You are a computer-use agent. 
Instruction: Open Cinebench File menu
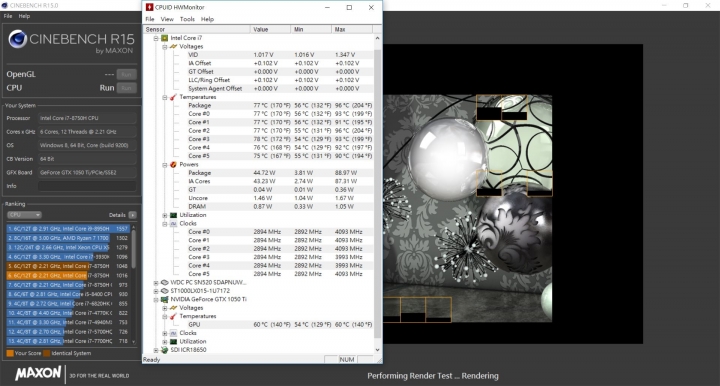[x=8, y=16]
